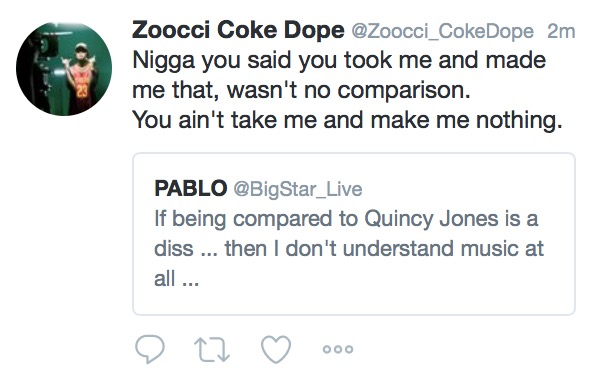
Task: Open the @Zoocci_CokeDope handle link
Action: pos(442,31)
